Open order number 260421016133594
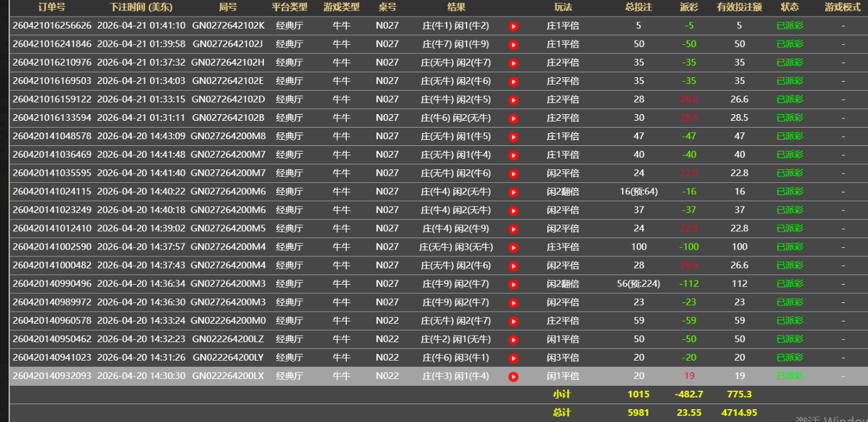 point(52,118)
